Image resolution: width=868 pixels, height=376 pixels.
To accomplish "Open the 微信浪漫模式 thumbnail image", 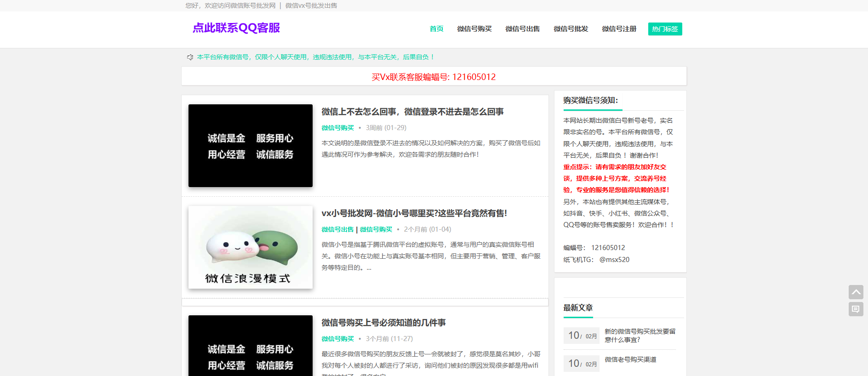I will tap(251, 247).
